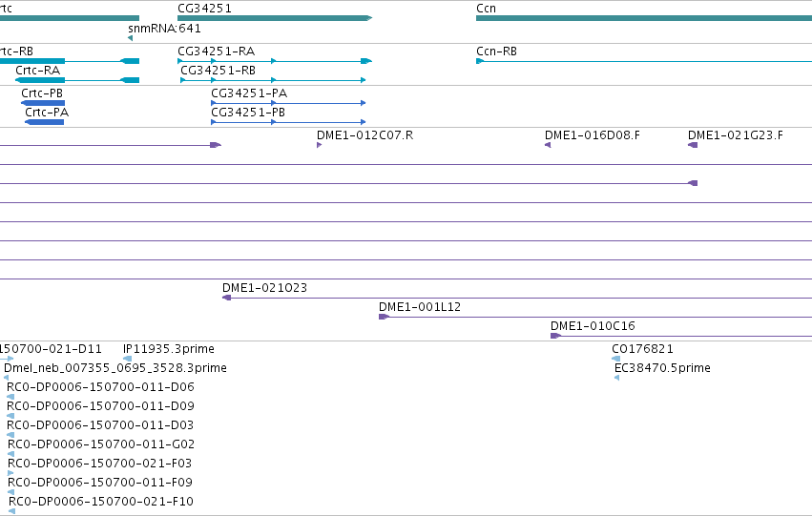Select the Crtc-PB protein bar

pyautogui.click(x=43, y=103)
